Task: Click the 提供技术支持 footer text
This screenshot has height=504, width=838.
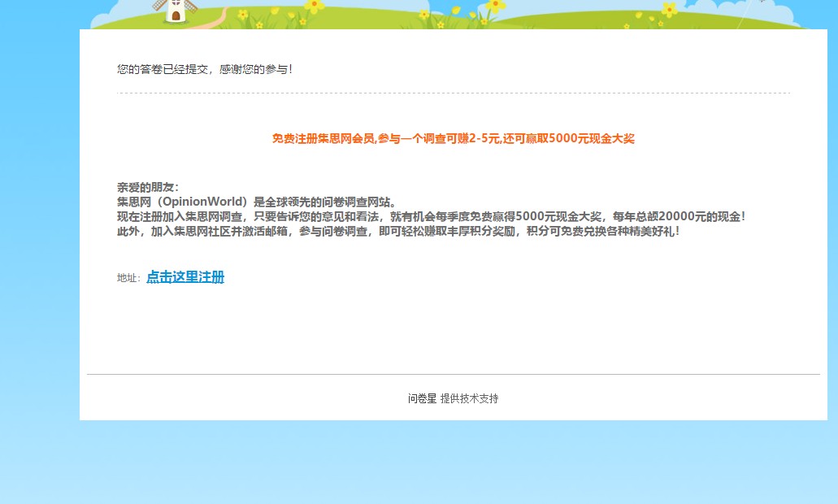Action: [469, 398]
